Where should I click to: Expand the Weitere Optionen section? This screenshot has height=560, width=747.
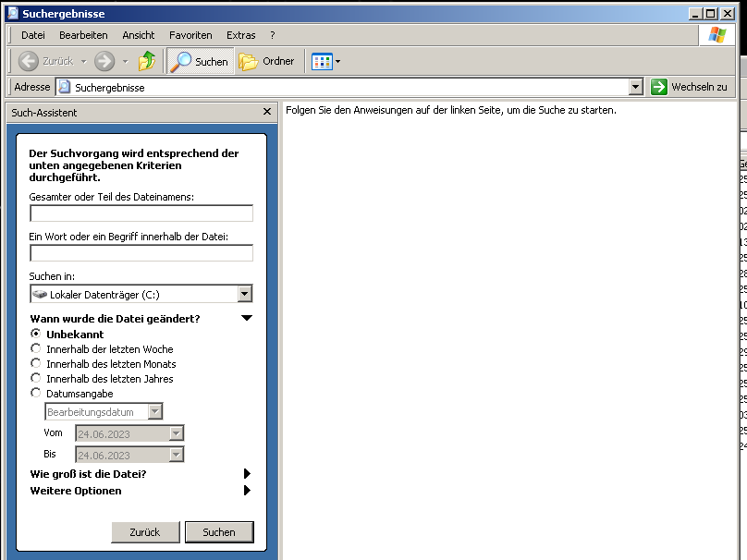[247, 491]
